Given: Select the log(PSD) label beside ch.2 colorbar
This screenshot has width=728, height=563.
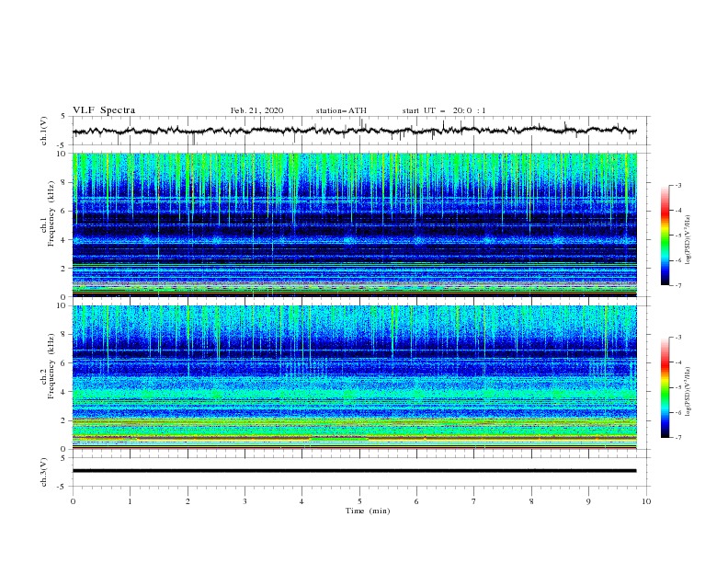Looking at the screenshot, I should click(x=688, y=392).
